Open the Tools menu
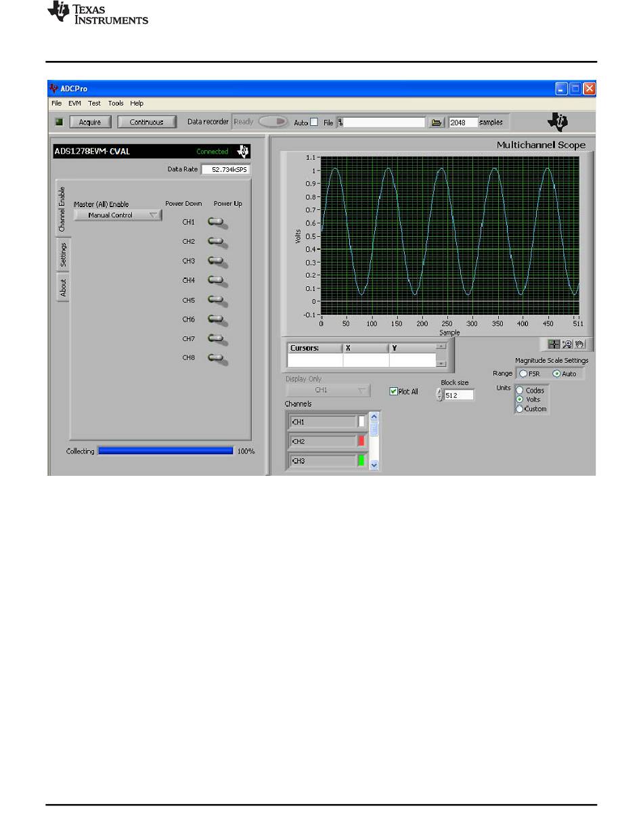 click(x=116, y=104)
